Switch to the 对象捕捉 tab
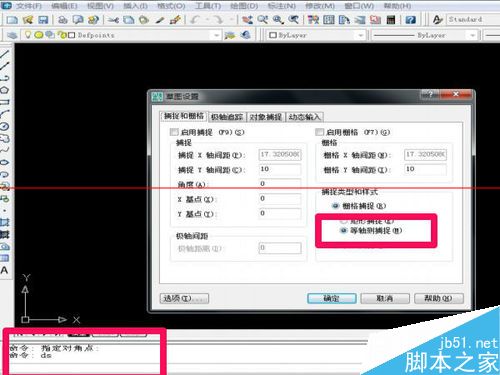Viewport: 500px width, 375px height. tap(266, 117)
